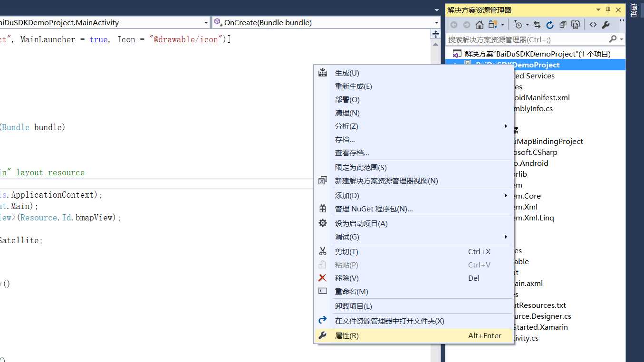The height and width of the screenshot is (362, 644).
Task: Choose 查看存档... entry
Action: pyautogui.click(x=413, y=153)
